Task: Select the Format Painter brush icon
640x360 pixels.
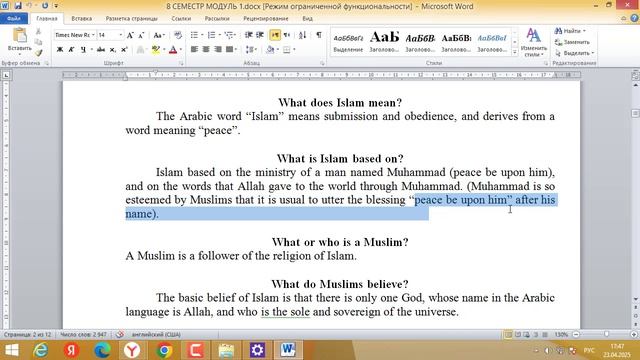Action: [x=38, y=52]
